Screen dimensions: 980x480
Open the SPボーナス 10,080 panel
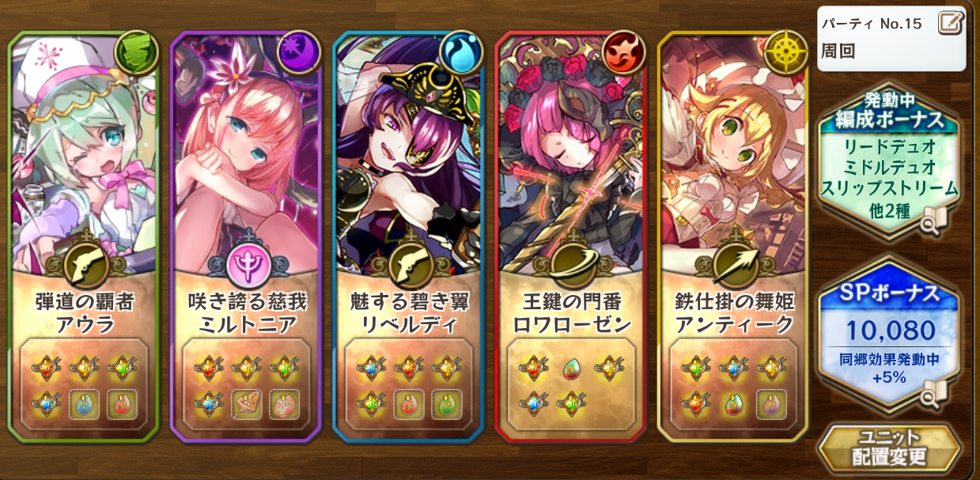(889, 334)
